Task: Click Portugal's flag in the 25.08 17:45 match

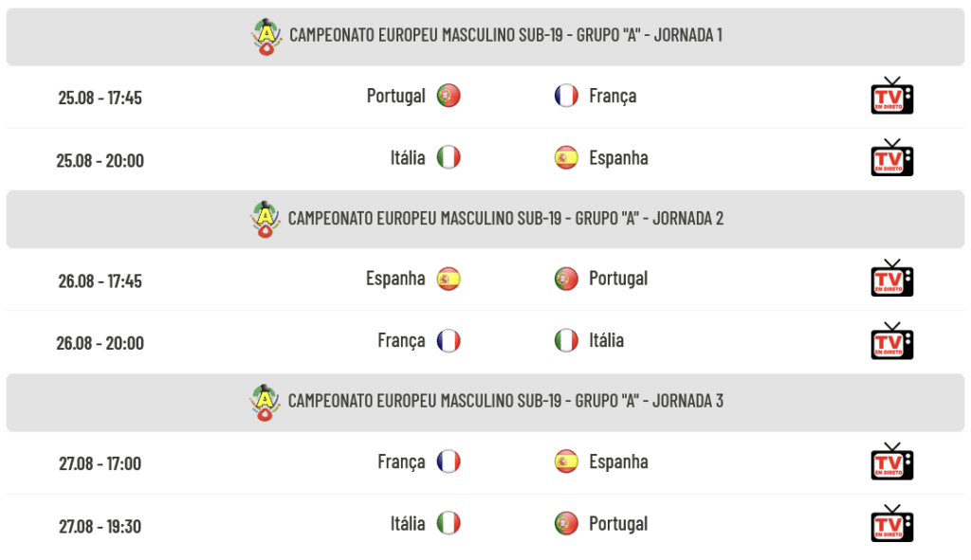Action: click(x=449, y=96)
